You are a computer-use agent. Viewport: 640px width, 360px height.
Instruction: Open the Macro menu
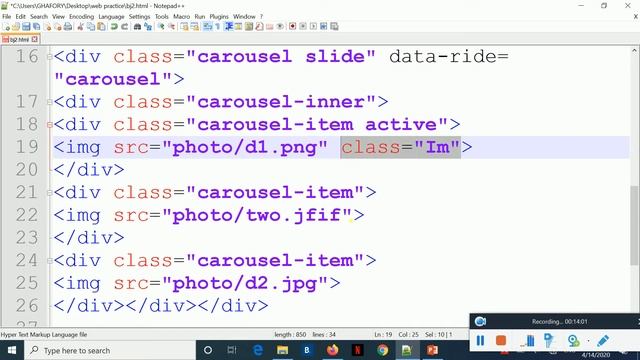181,17
